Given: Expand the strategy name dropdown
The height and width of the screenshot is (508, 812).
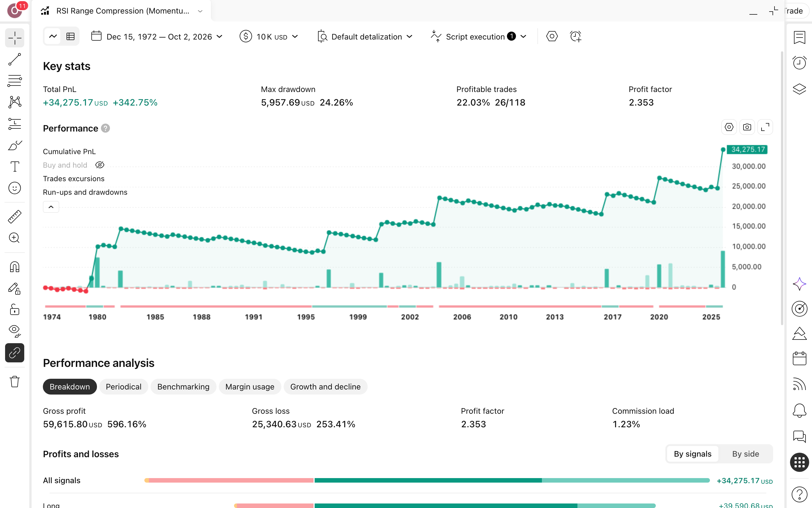Looking at the screenshot, I should coord(200,11).
